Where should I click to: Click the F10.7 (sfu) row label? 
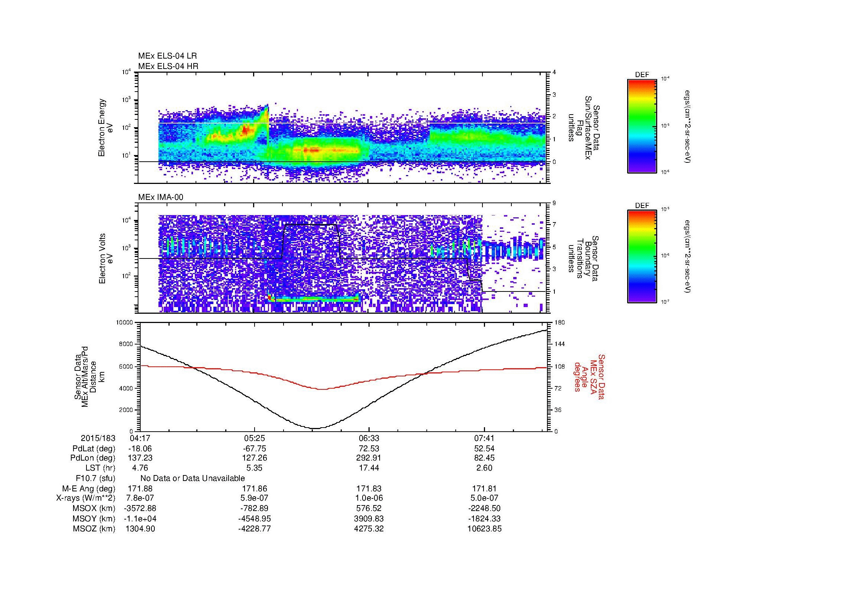95,478
